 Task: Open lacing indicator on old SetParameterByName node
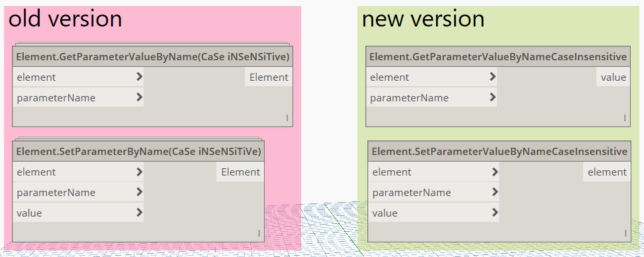pos(259,234)
